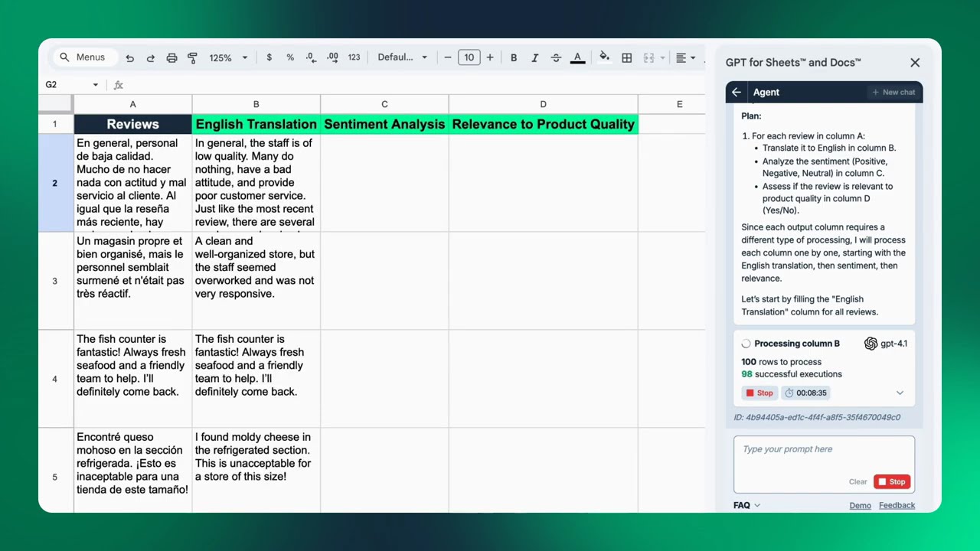Open the text color picker
The image size is (980, 551).
[x=577, y=57]
